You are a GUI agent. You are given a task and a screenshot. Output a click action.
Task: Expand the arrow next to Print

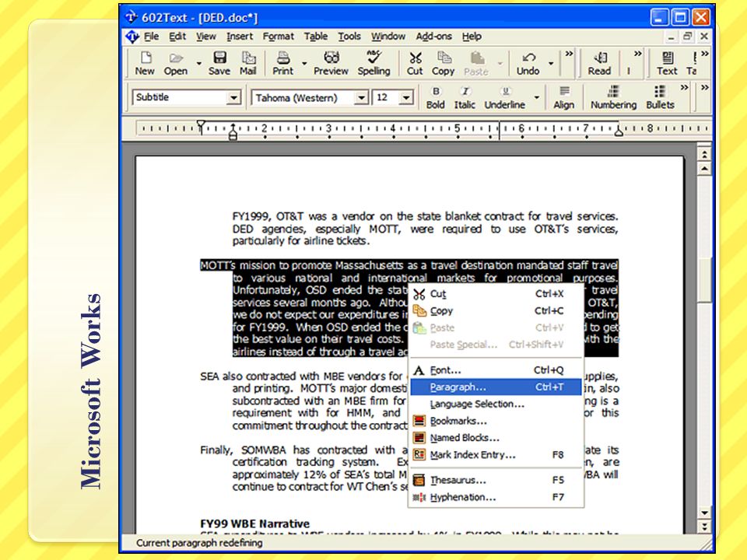(304, 63)
